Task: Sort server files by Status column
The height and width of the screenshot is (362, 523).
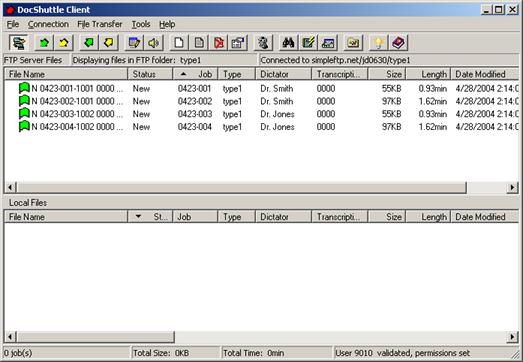Action: 150,74
